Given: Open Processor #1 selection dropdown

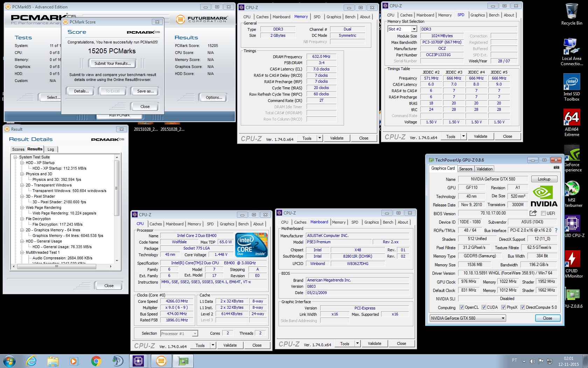Looking at the screenshot, I should tap(195, 334).
